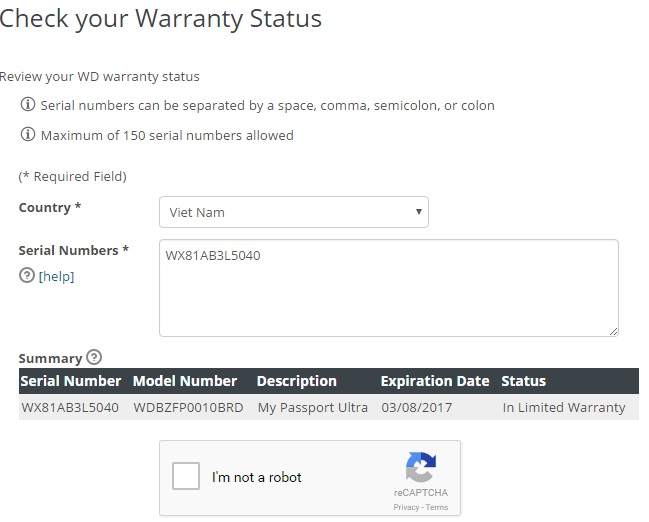This screenshot has width=649, height=522.
Task: Click the Description column header
Action: click(x=297, y=381)
